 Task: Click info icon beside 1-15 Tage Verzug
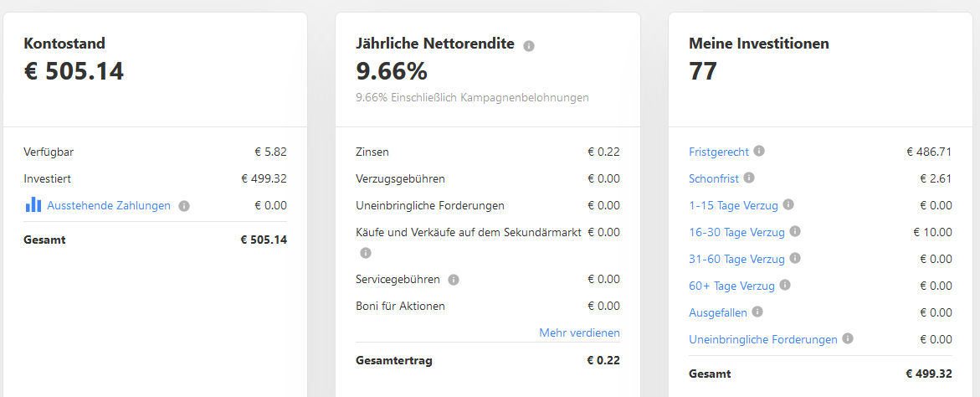pyautogui.click(x=788, y=204)
